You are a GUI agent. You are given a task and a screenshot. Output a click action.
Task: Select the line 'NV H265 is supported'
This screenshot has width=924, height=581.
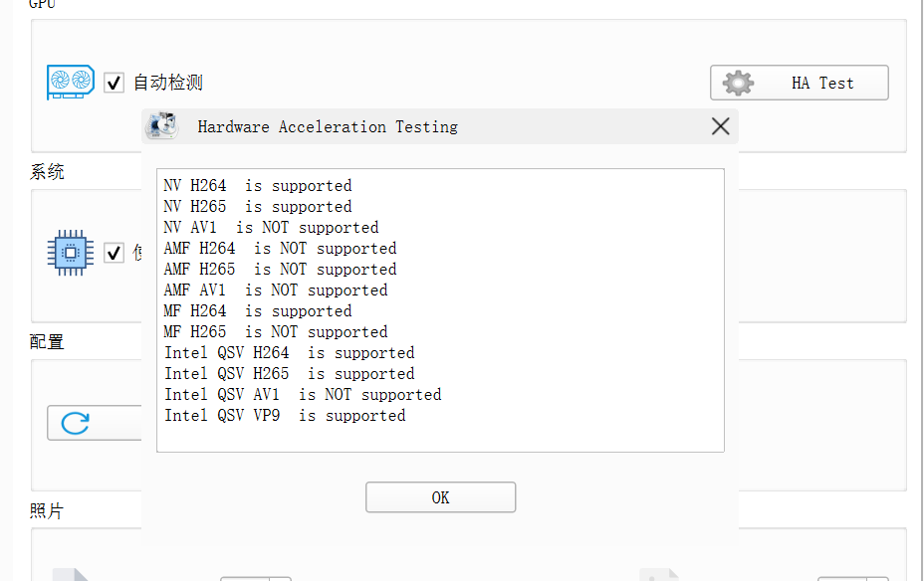(x=258, y=207)
